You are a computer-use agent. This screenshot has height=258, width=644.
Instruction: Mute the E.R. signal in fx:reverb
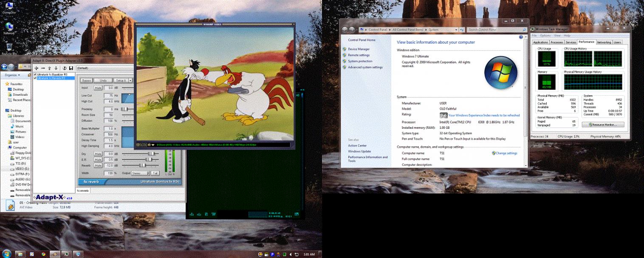click(x=98, y=159)
